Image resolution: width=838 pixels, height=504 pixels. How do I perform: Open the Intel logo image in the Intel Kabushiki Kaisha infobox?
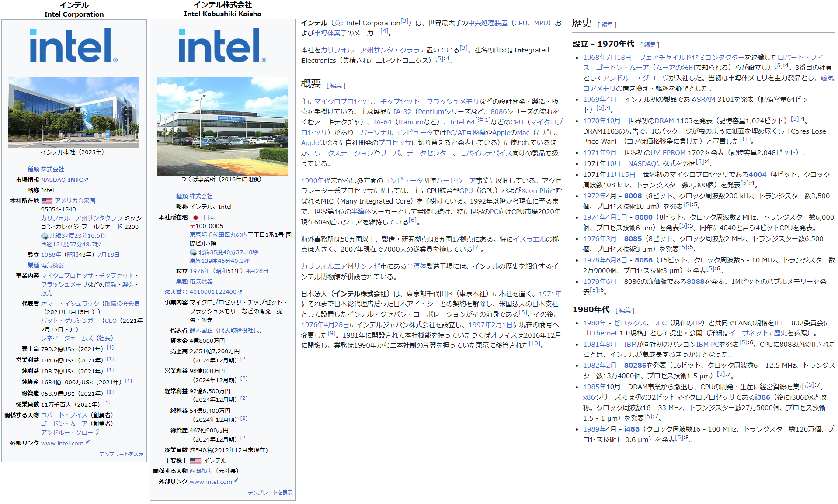click(223, 45)
